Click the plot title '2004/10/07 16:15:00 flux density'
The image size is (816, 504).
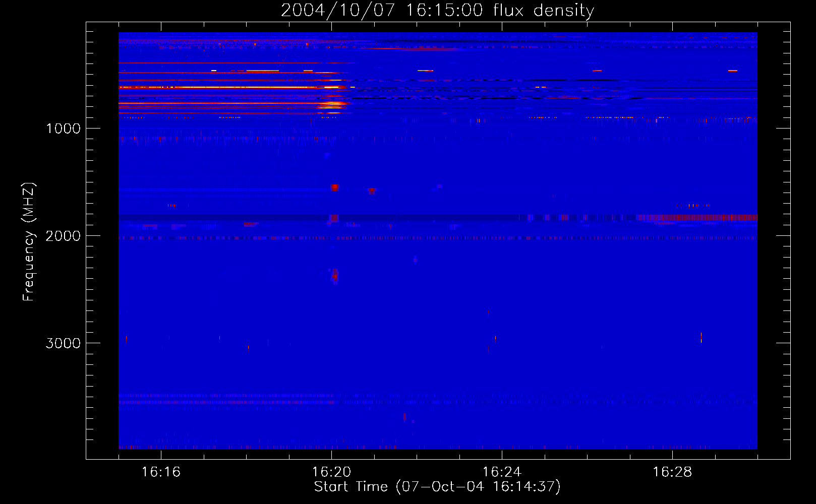pos(437,10)
